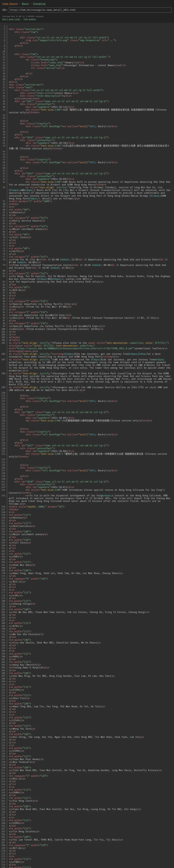Click the "Cheung Ching" destination text
The height and width of the screenshot is (868, 174).
pos(21,604)
